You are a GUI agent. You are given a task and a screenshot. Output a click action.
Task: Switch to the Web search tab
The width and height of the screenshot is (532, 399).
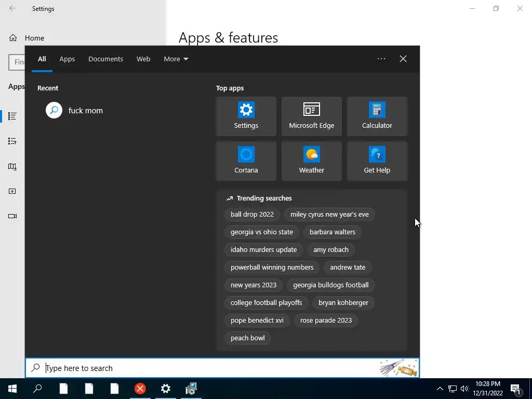143,59
